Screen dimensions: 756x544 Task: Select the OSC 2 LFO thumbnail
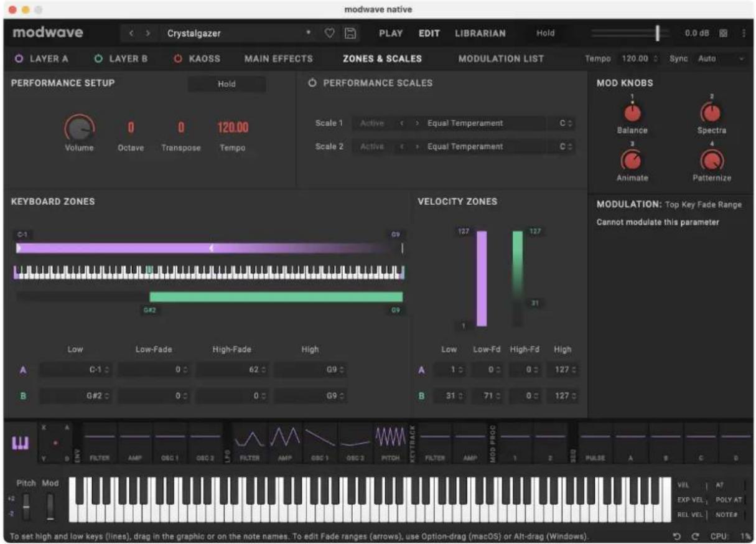pyautogui.click(x=355, y=443)
